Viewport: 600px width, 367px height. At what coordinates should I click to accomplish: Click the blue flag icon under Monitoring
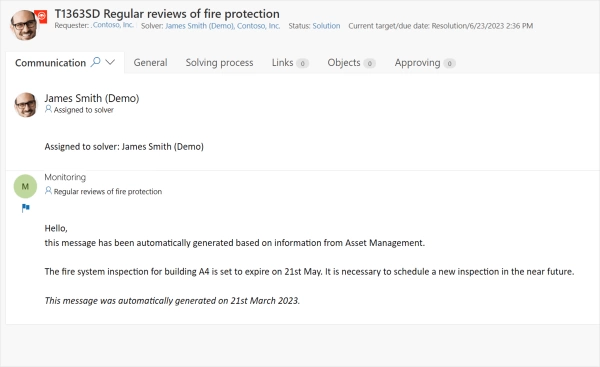point(26,208)
